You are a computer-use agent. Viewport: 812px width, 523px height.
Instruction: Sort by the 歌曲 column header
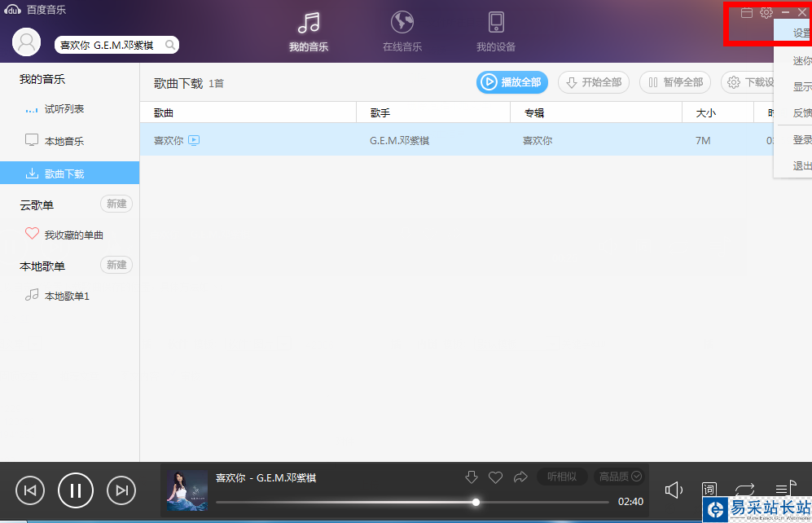pos(248,112)
